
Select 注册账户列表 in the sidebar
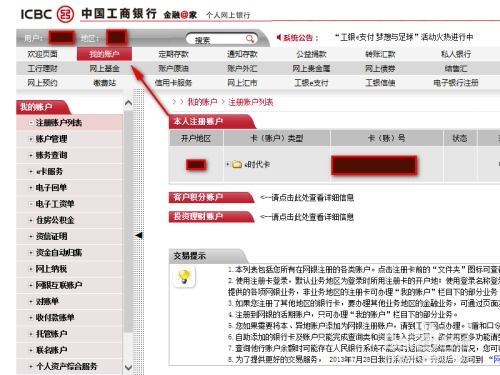[70, 123]
